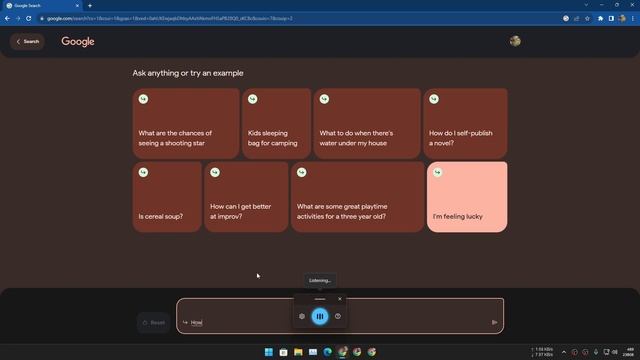This screenshot has width=640, height=360.
Task: Go back to Search using the Search button
Action: point(27,42)
